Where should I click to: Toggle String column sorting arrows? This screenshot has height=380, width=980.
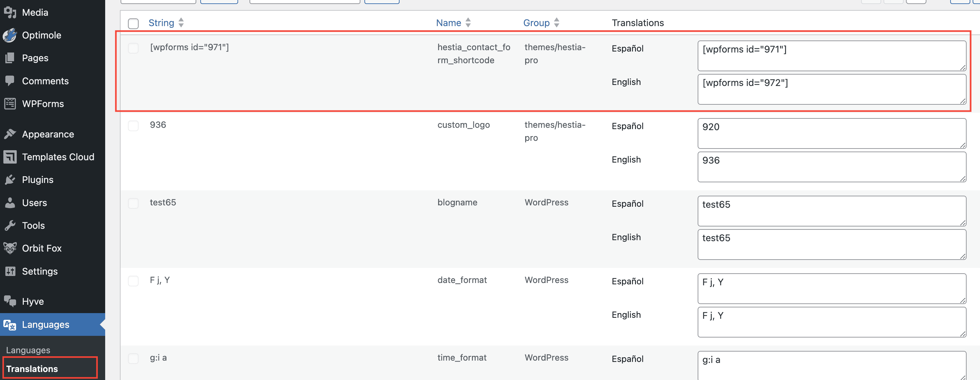click(181, 23)
